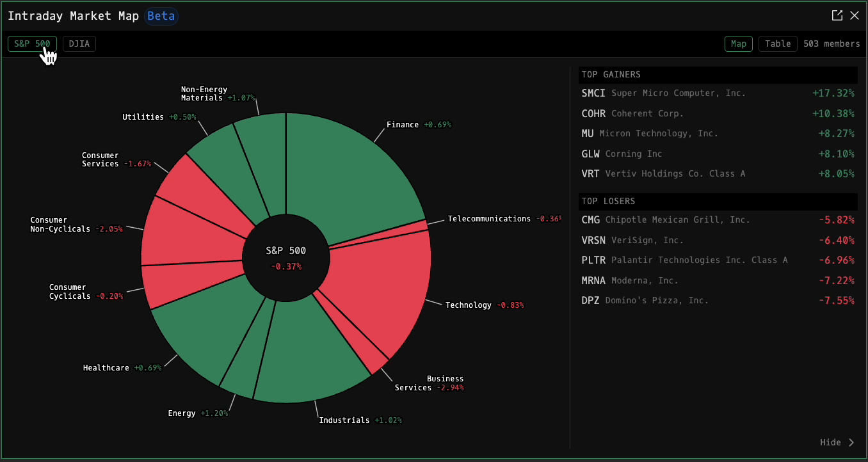This screenshot has height=462, width=868.
Task: Open PLTR Palantir Technologies row
Action: (x=718, y=260)
